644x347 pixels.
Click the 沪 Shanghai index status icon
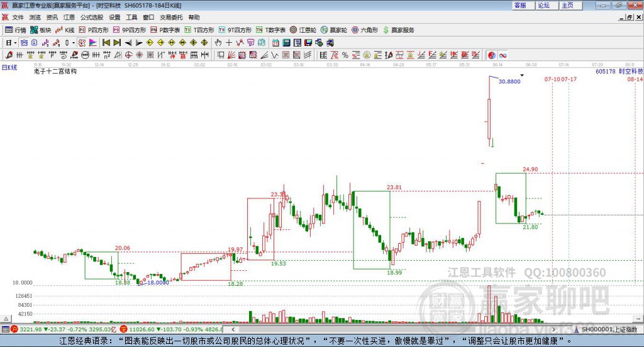pyautogui.click(x=14, y=329)
